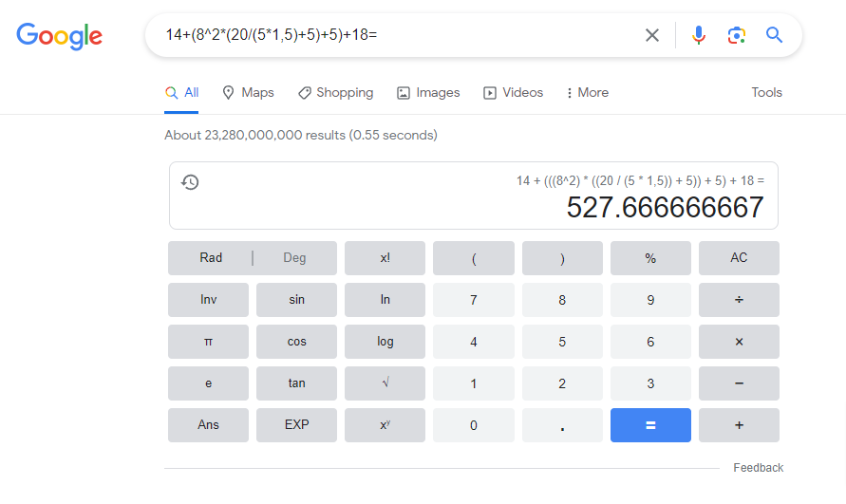Open calculator history clock icon
846x504 pixels.
(190, 182)
